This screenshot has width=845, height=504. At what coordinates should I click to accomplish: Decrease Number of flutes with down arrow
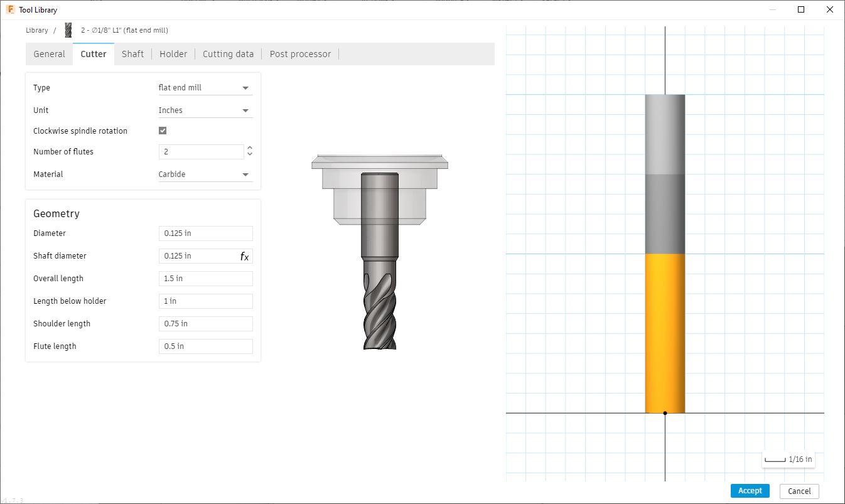[250, 154]
